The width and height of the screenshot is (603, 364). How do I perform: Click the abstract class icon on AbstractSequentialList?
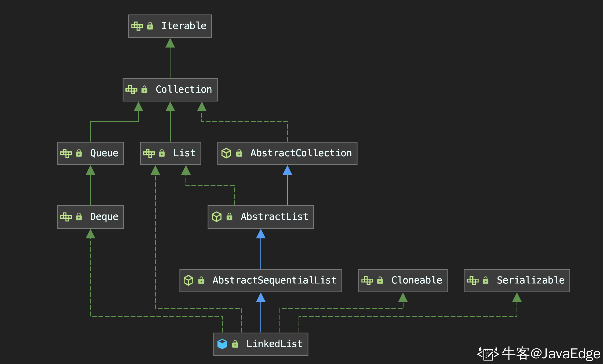click(188, 281)
